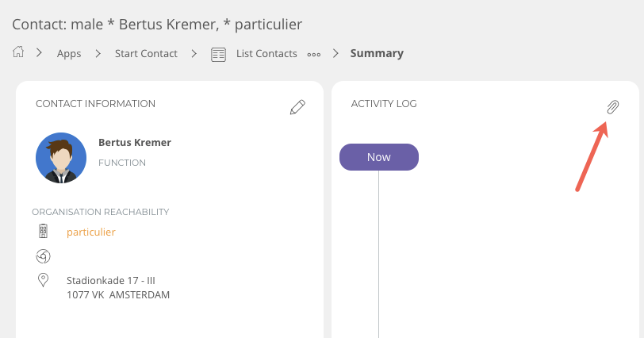Click the List Contacts table icon
The width and height of the screenshot is (644, 338).
[x=218, y=54]
